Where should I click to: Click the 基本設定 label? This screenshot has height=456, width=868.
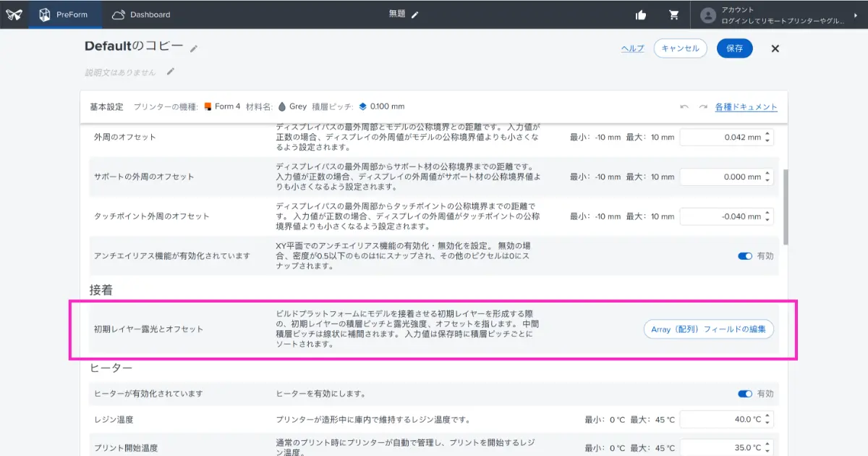[106, 106]
